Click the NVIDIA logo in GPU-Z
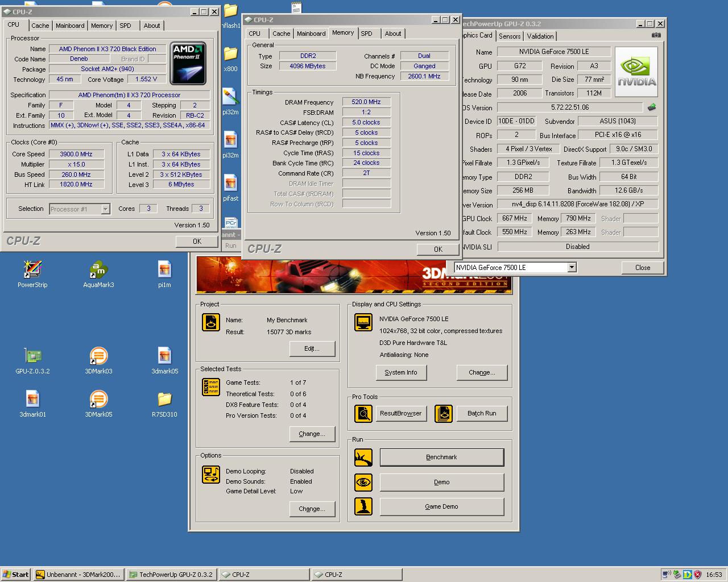The width and height of the screenshot is (728, 582). [636, 72]
